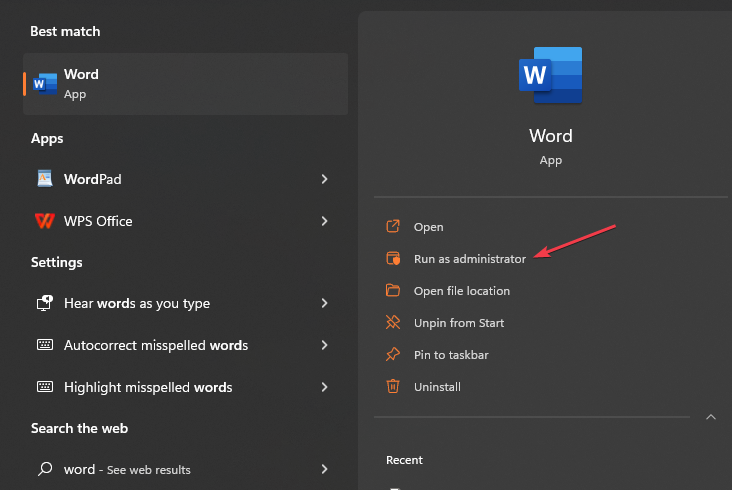732x490 pixels.
Task: Click keyboard icon beside Highlight misspelled words
Action: tap(45, 387)
